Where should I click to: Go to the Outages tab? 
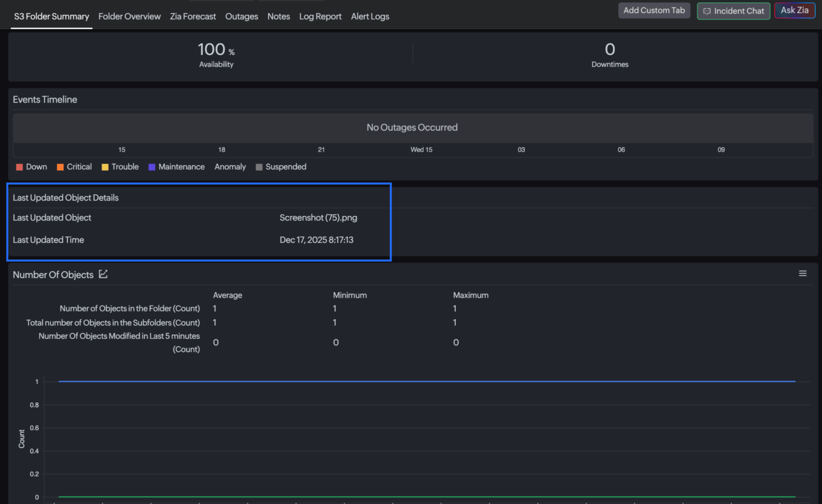click(x=242, y=16)
